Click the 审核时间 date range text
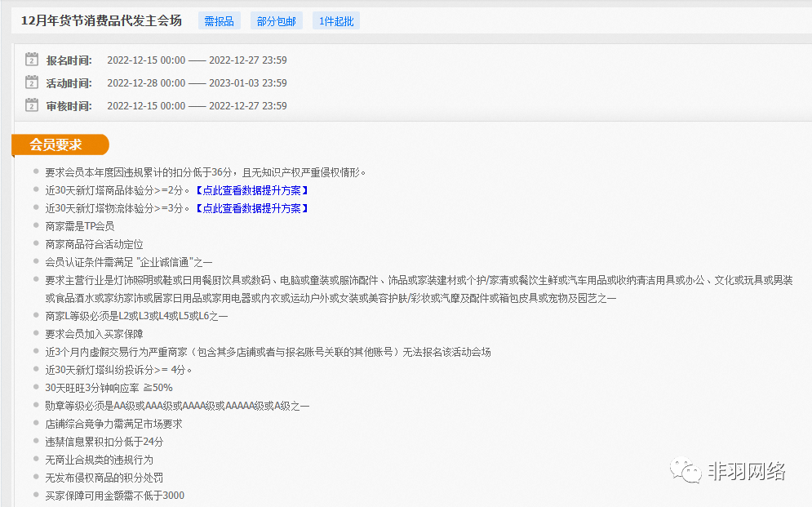This screenshot has width=812, height=507. click(x=197, y=106)
